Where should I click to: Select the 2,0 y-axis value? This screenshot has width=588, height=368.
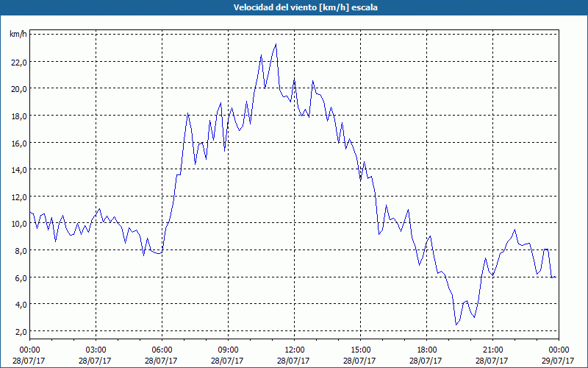(x=21, y=332)
